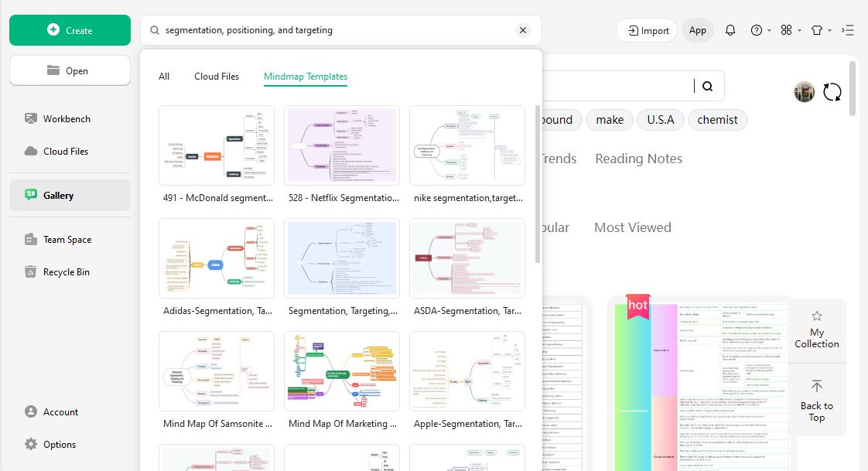Click the Open folder button
Screen dimensions: 868x471
pos(70,71)
